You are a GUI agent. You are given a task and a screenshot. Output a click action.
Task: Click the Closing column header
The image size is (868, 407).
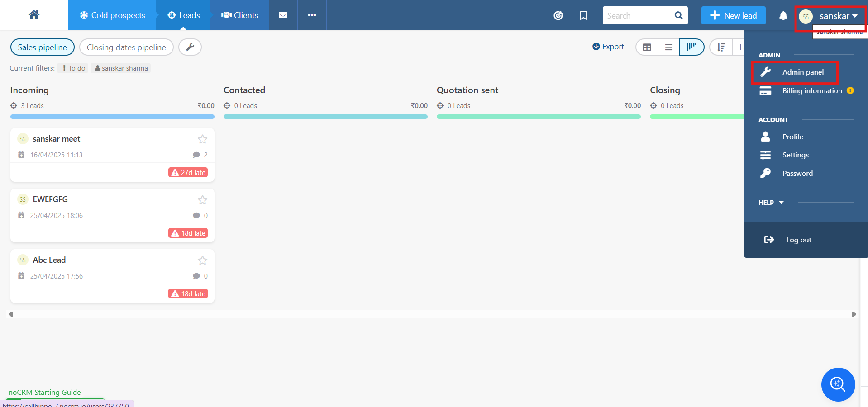click(x=665, y=90)
